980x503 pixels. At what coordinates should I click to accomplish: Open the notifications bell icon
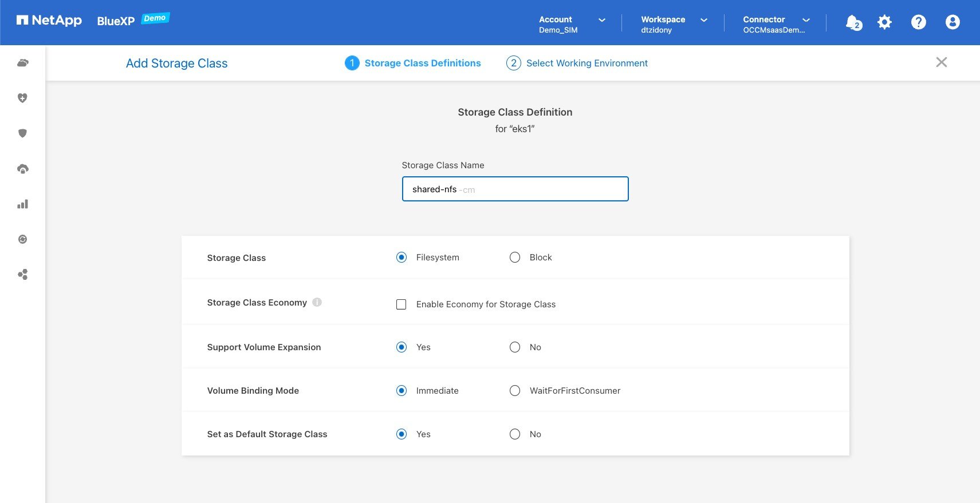pos(853,22)
